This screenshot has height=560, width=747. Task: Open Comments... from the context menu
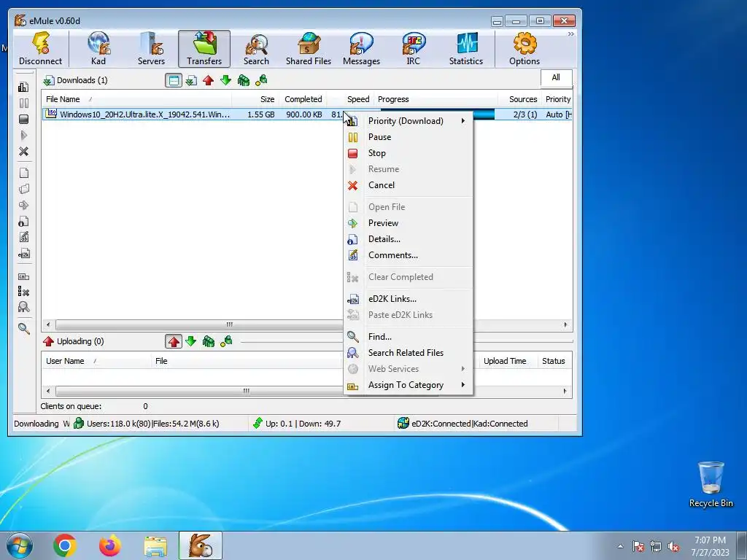click(x=409, y=255)
